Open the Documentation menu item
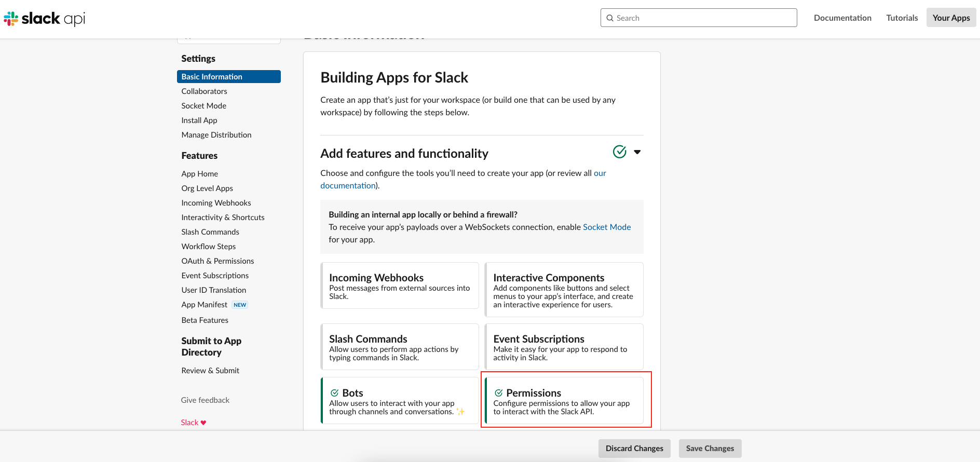The image size is (980, 462). [x=842, y=18]
